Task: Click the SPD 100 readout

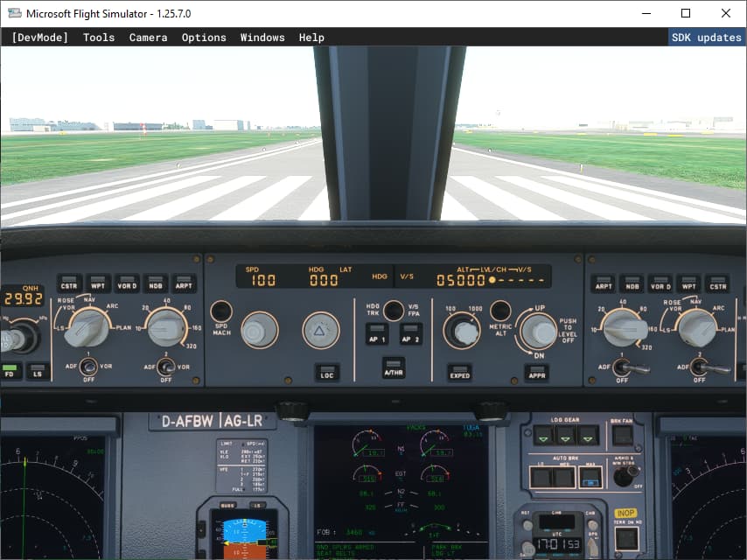Action: point(263,280)
